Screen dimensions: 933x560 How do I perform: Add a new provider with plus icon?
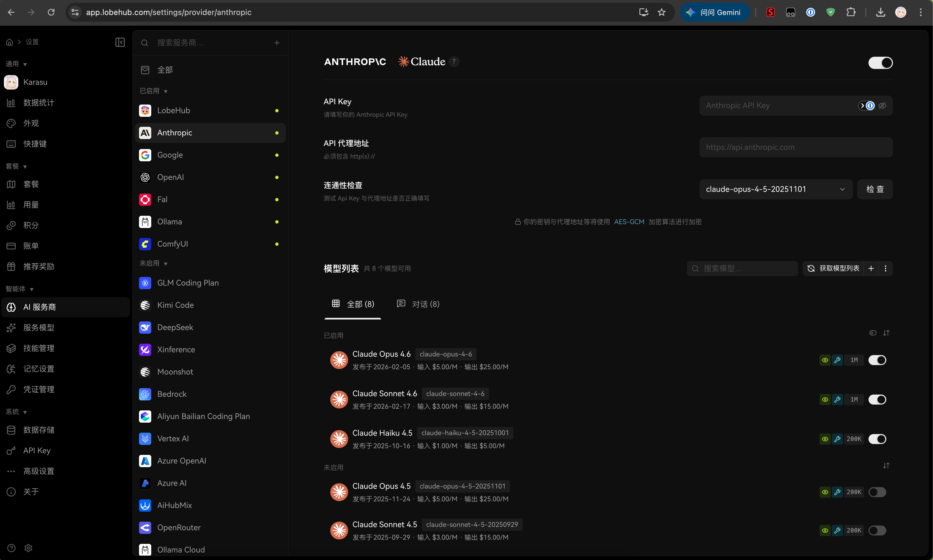(x=277, y=43)
